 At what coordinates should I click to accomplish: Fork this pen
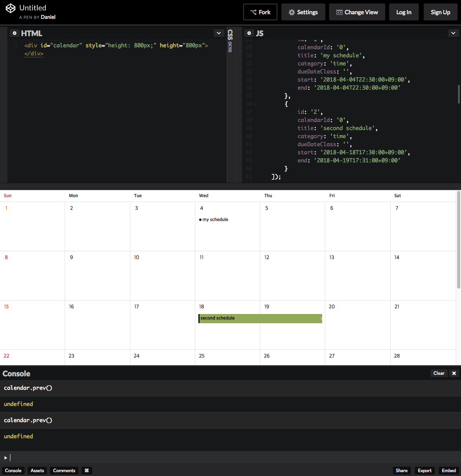[260, 12]
